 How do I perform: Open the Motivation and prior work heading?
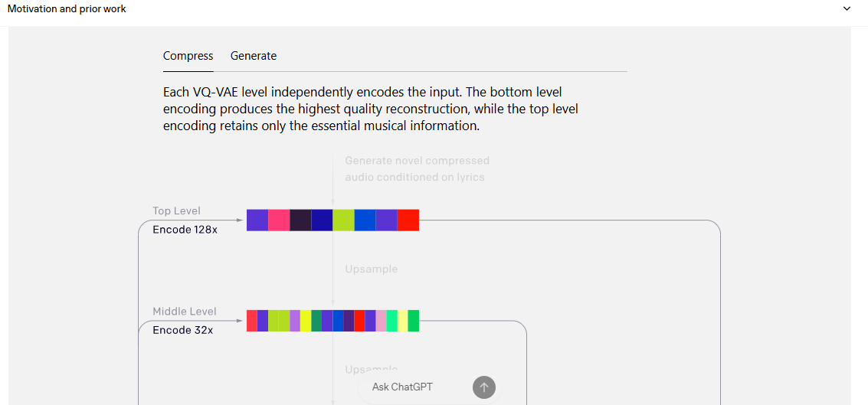[67, 9]
